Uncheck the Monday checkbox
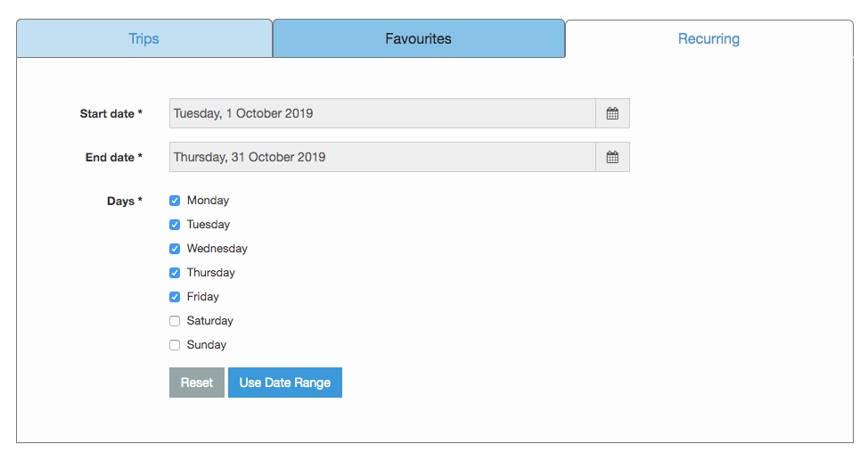Screen dimensions: 868x461 [175, 201]
